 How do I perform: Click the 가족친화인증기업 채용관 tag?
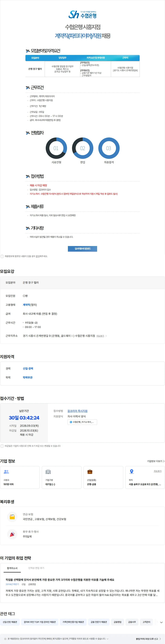tap(73, 622)
